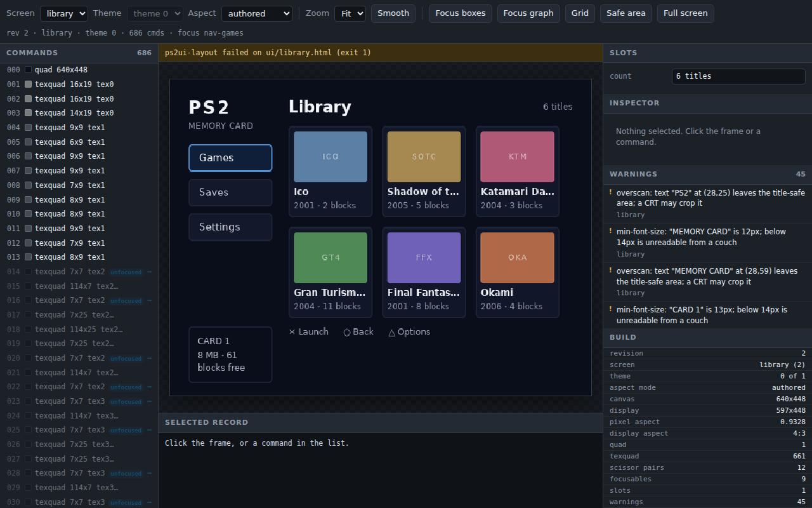Click the canvas 640x448 build row

coord(707,399)
